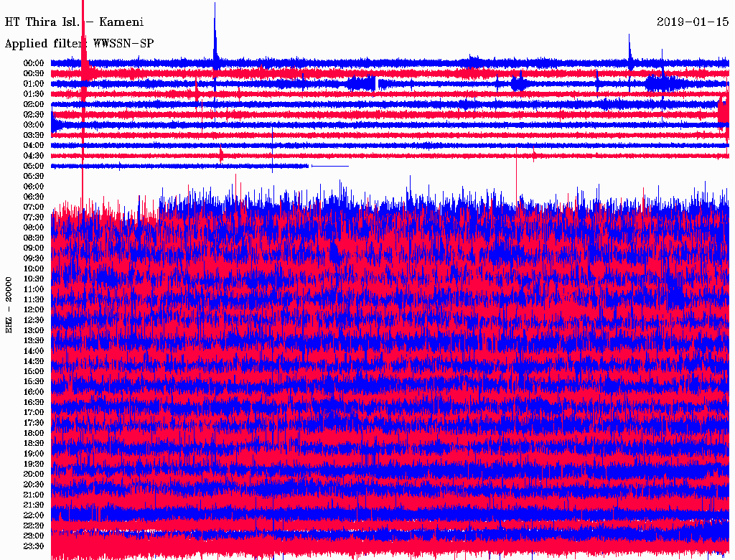Screen dimensions: 735x560
Task: Click the 08:00 time label
Action: pyautogui.click(x=34, y=228)
